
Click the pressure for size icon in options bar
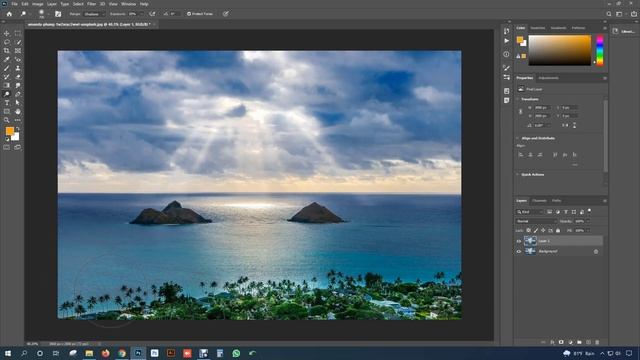coord(226,14)
